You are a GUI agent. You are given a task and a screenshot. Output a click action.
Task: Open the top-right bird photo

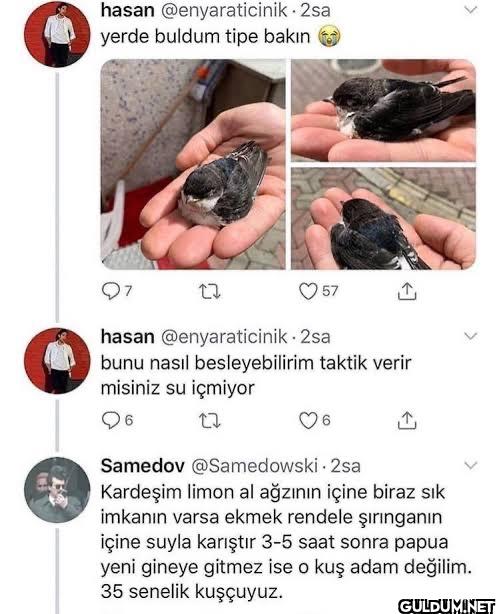383,110
